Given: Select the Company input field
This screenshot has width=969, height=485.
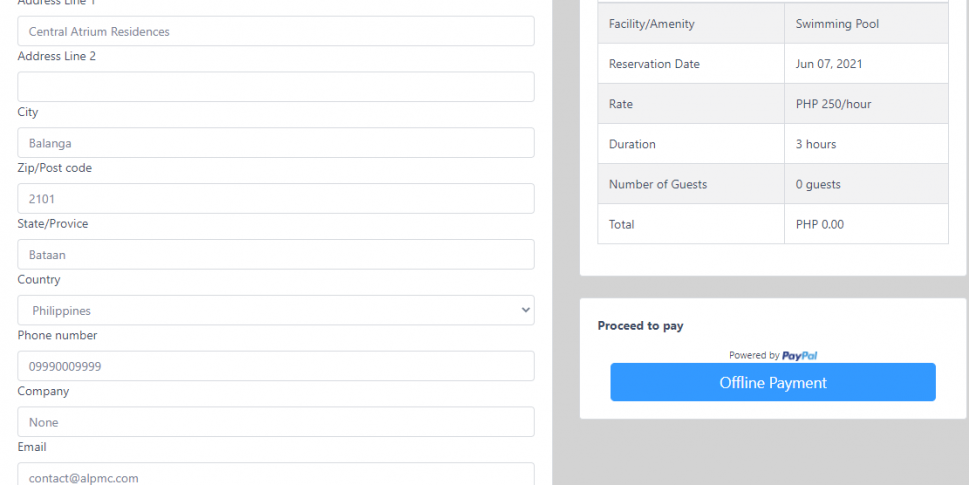Looking at the screenshot, I should click(276, 422).
